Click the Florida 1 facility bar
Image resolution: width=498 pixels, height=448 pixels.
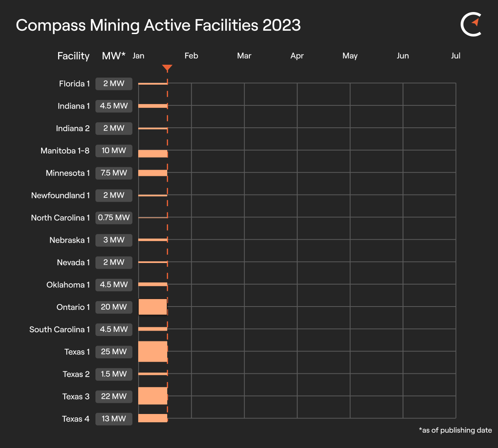(153, 83)
